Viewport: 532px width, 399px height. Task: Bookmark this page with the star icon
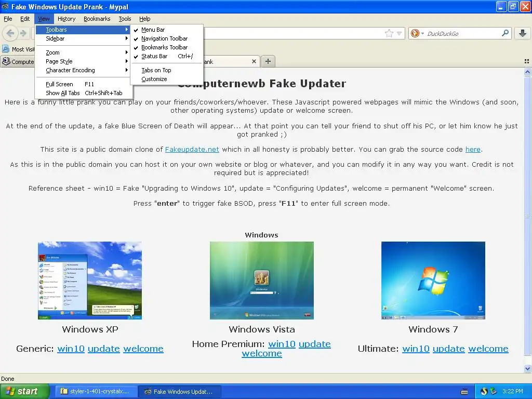pos(389,33)
